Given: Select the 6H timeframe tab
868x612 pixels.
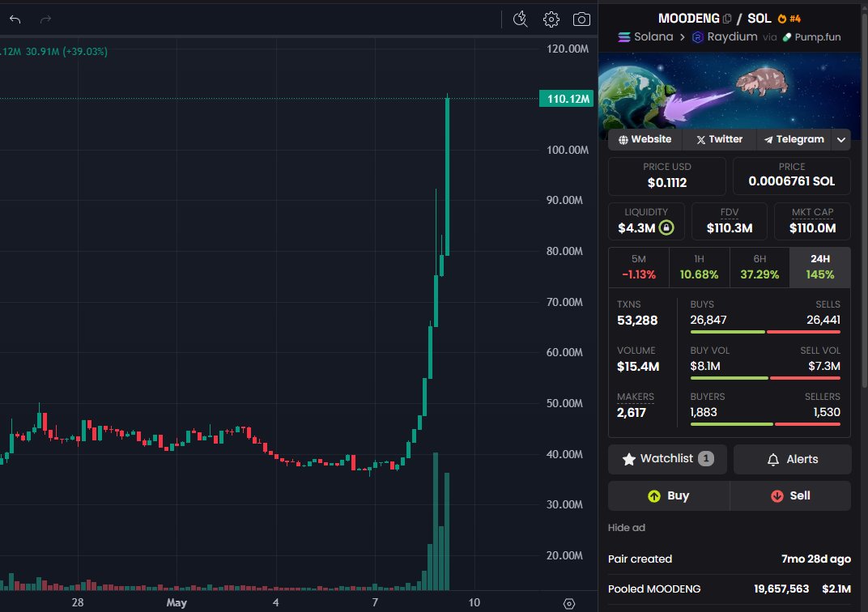Looking at the screenshot, I should 759,267.
